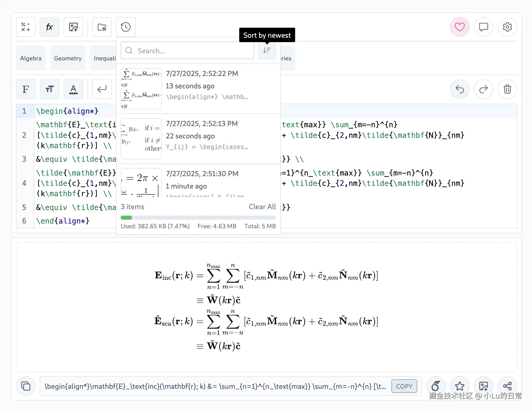The height and width of the screenshot is (410, 532).
Task: Open settings gear
Action: (507, 27)
